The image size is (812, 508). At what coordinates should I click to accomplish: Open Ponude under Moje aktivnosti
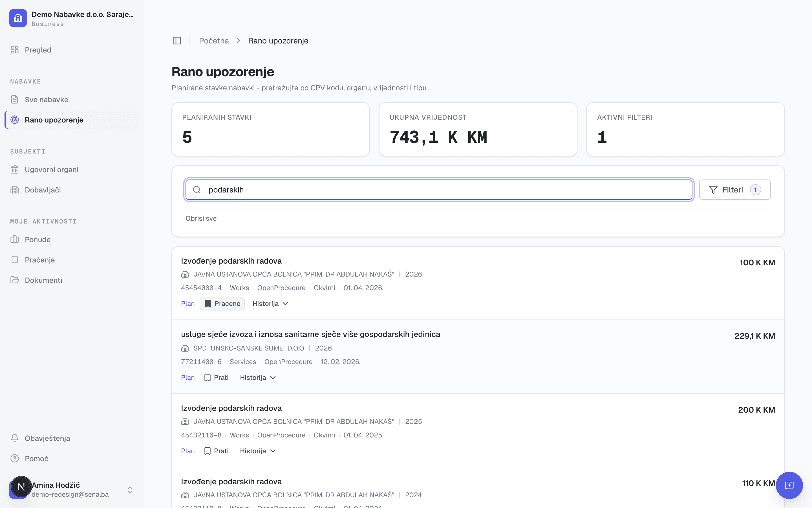pos(72,239)
